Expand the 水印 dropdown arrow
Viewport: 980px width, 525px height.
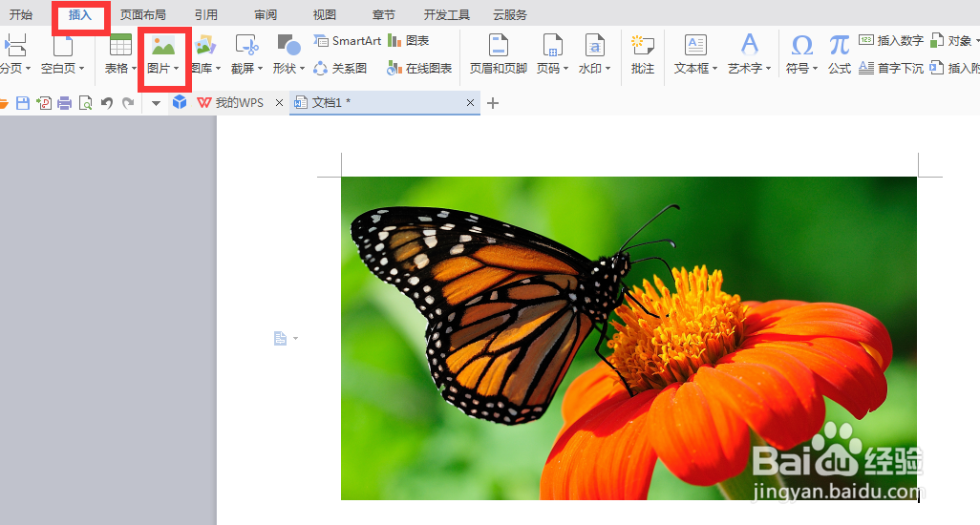pyautogui.click(x=607, y=69)
